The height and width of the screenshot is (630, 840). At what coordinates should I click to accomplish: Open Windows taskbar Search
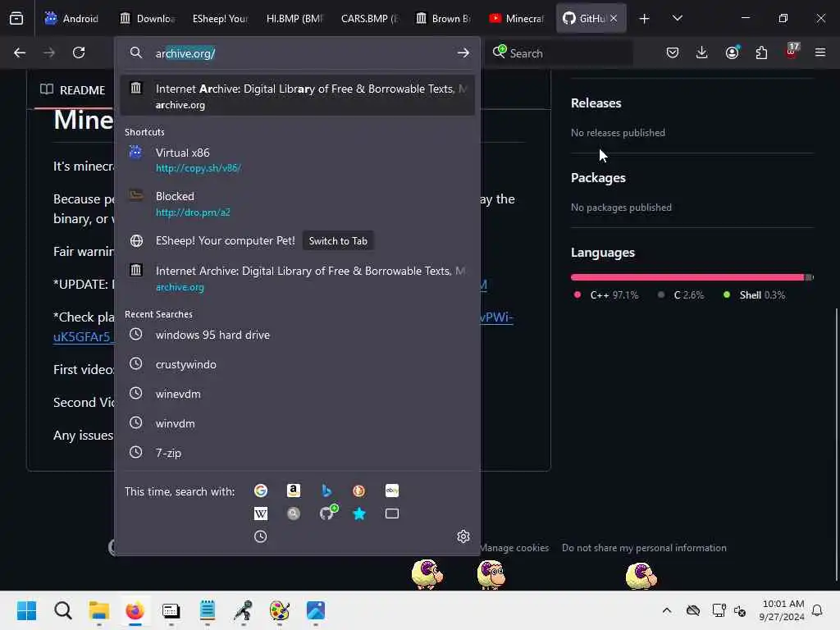[63, 610]
